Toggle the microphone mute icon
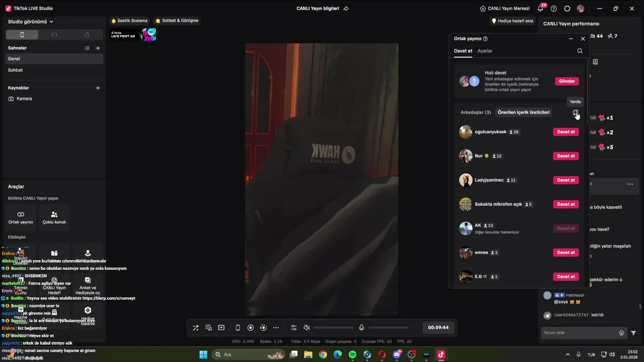Viewport: 644px width, 362px height. coord(361,328)
